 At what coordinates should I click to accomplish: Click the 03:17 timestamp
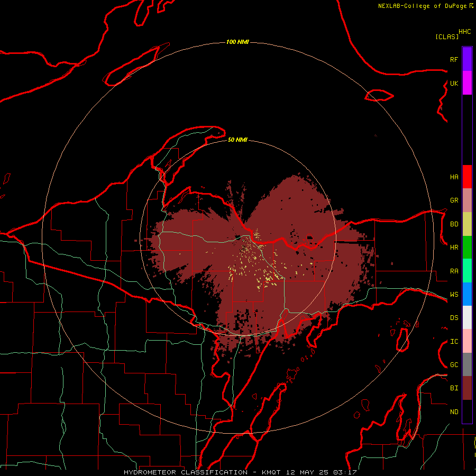coord(345,472)
